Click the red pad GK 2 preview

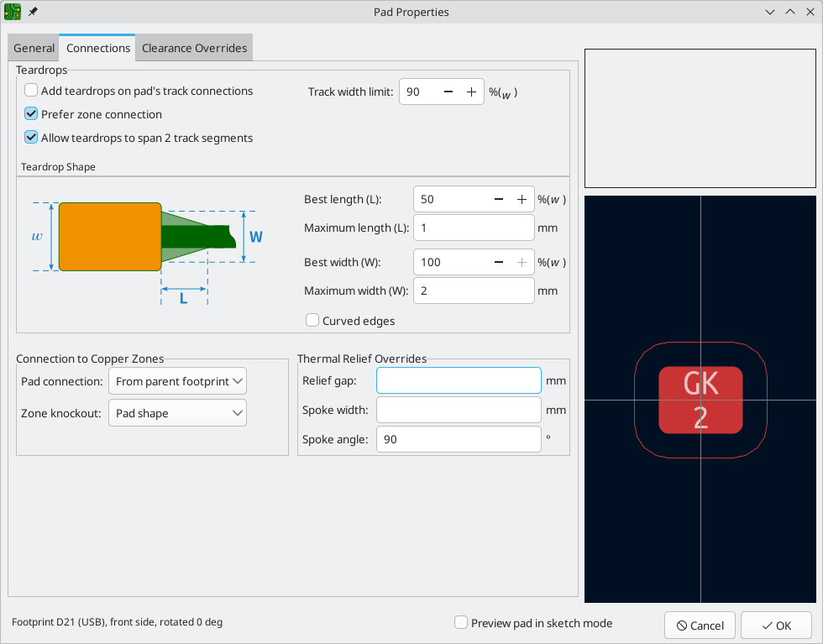700,401
